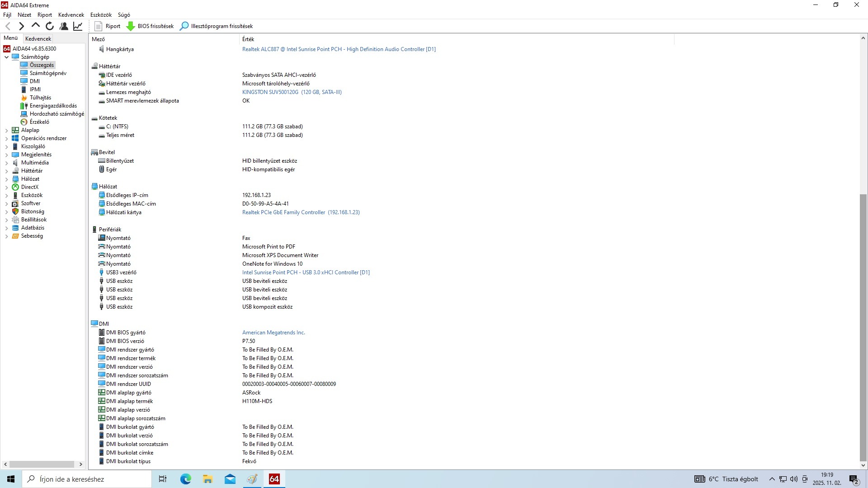Click the Refresh toolbar icon

coord(50,26)
